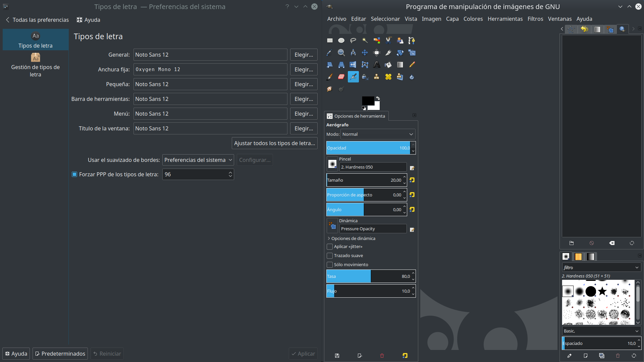Click Elegir button for Anchura fija font
Screen dimensions: 644x362
click(304, 69)
